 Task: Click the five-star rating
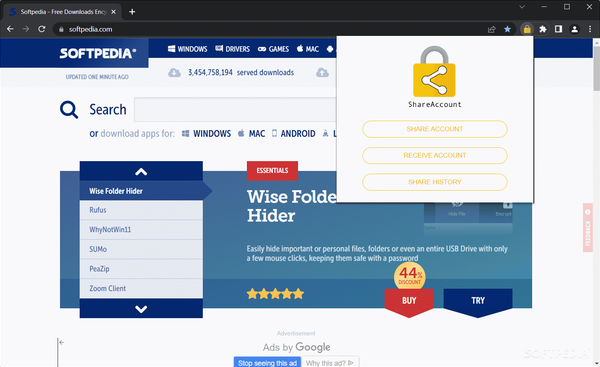coord(276,294)
